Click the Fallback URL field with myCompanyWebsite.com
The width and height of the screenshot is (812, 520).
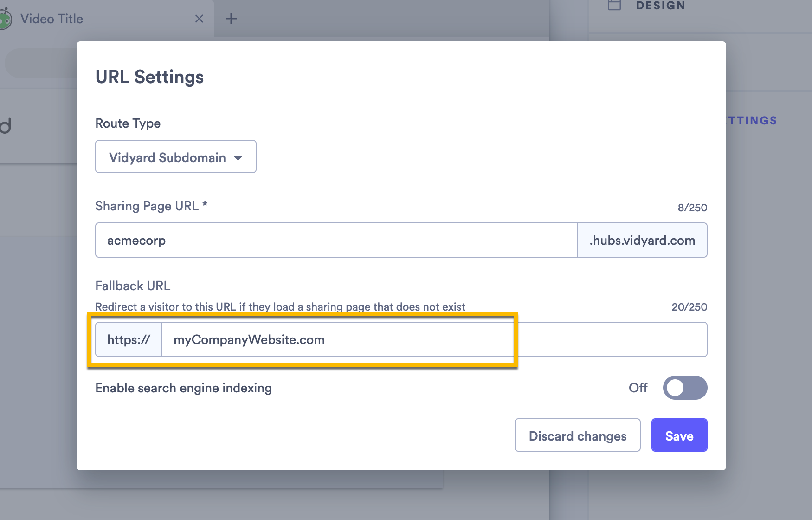(x=434, y=340)
